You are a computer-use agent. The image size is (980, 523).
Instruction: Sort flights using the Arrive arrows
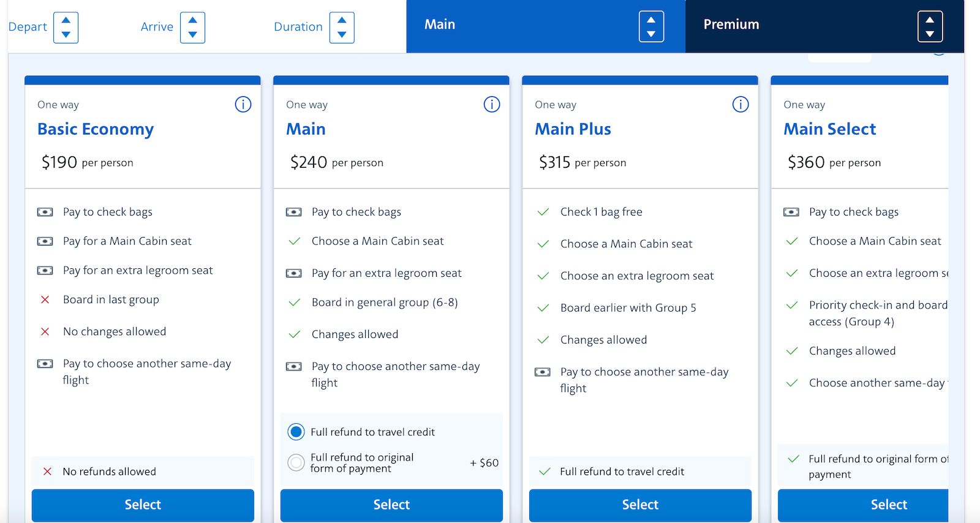pos(192,28)
